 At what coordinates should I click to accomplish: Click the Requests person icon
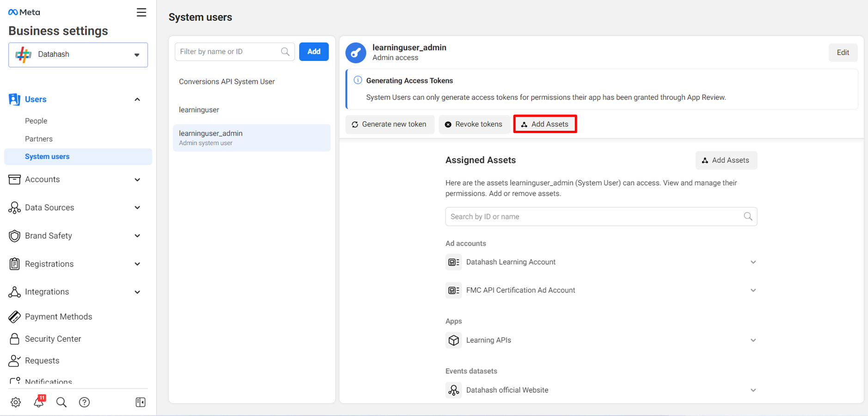(14, 361)
